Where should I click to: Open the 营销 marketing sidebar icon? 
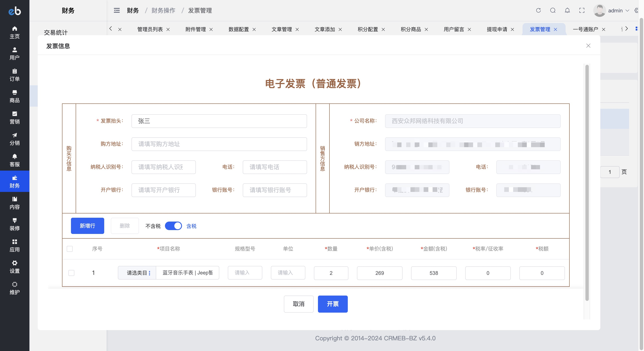[14, 117]
